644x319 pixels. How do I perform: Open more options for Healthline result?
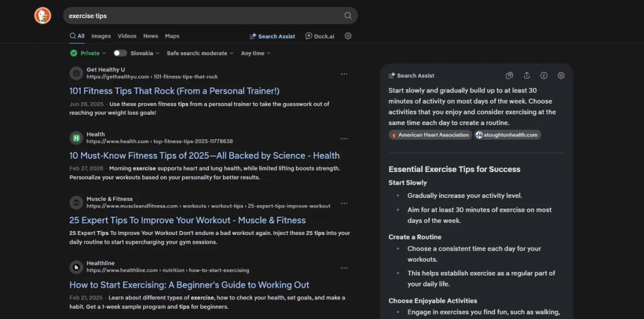344,268
